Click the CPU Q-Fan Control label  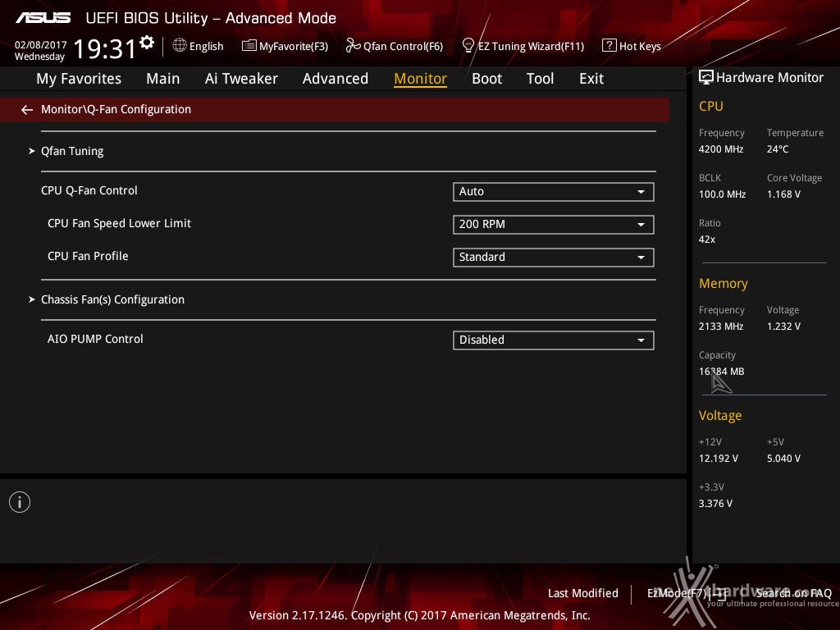tap(89, 190)
